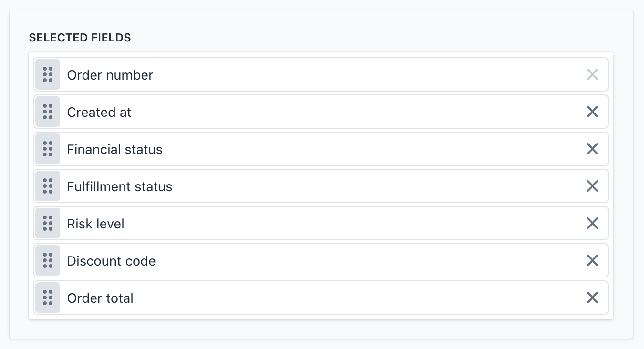Click the drag handle for Fulfillment status
This screenshot has width=644, height=349.
(48, 186)
